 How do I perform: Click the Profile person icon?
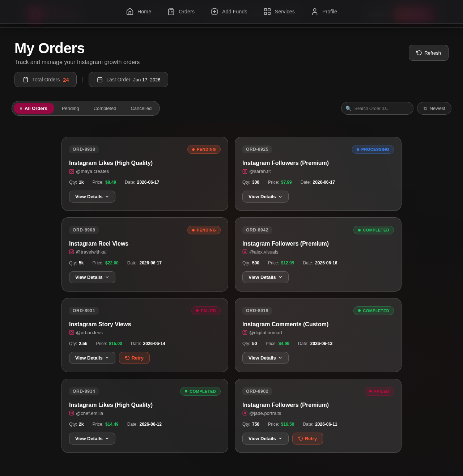315,12
